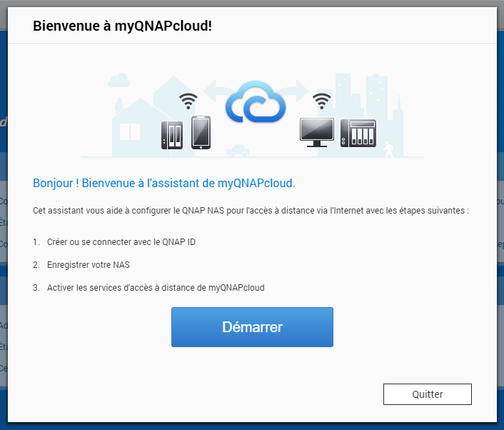Click step 1 "Créer ou se connecter"

point(121,242)
